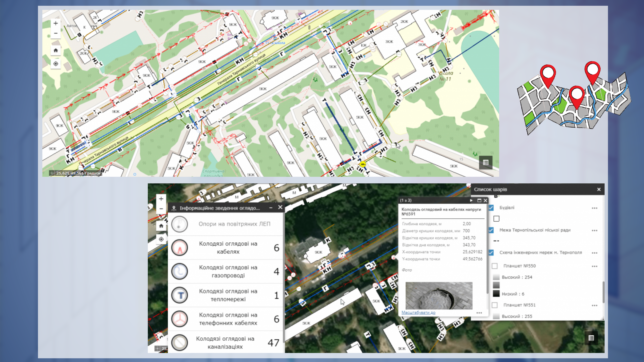Image resolution: width=644 pixels, height=362 pixels.
Task: Open options menu for 'Будівлі' layer
Action: point(594,208)
